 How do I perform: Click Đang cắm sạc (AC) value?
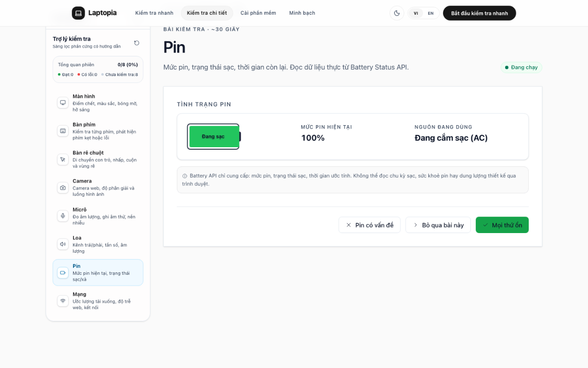(x=451, y=138)
